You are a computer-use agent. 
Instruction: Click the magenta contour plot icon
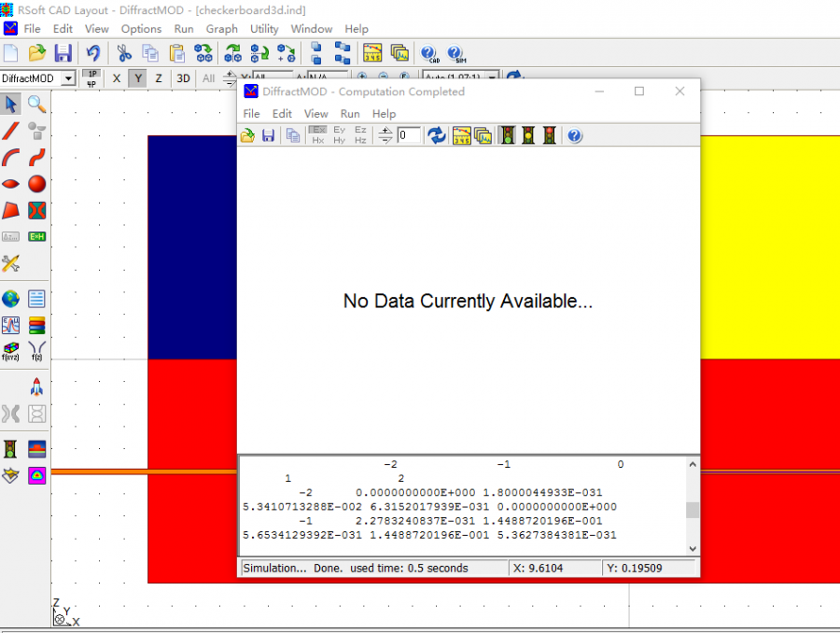coord(36,475)
